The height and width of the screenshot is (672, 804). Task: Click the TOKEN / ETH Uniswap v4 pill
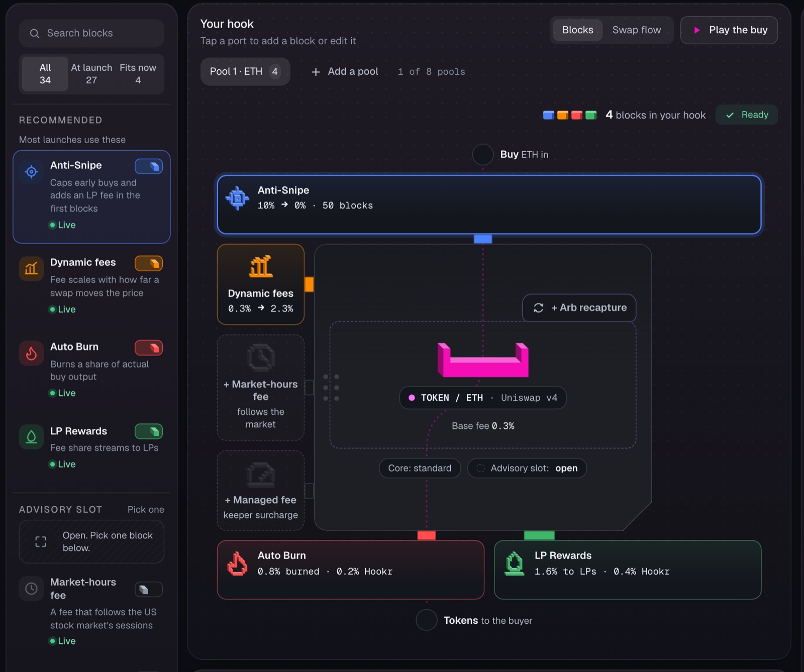point(483,398)
